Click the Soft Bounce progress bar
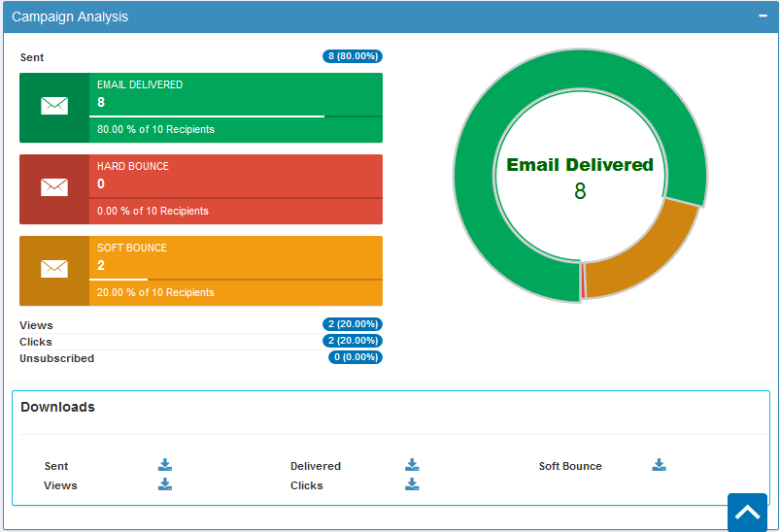 233,280
